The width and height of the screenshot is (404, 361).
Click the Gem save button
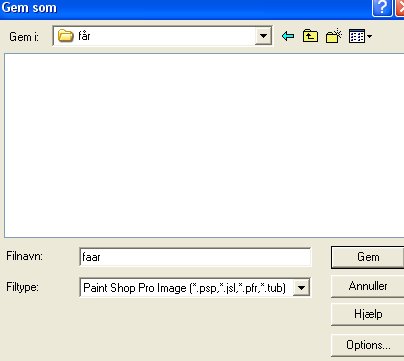pyautogui.click(x=368, y=257)
